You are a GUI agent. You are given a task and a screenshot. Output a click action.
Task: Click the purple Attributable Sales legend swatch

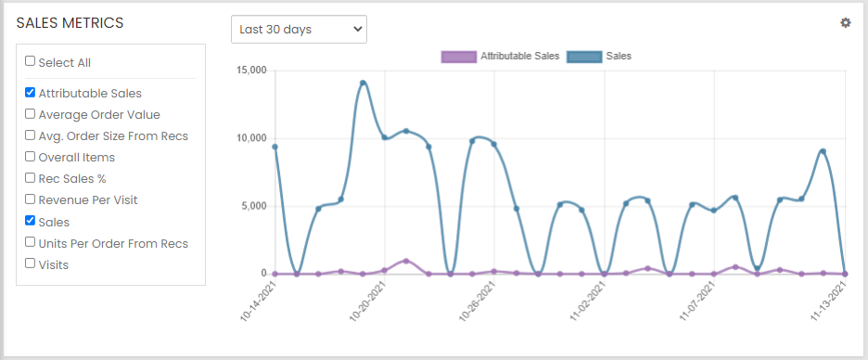tap(459, 57)
